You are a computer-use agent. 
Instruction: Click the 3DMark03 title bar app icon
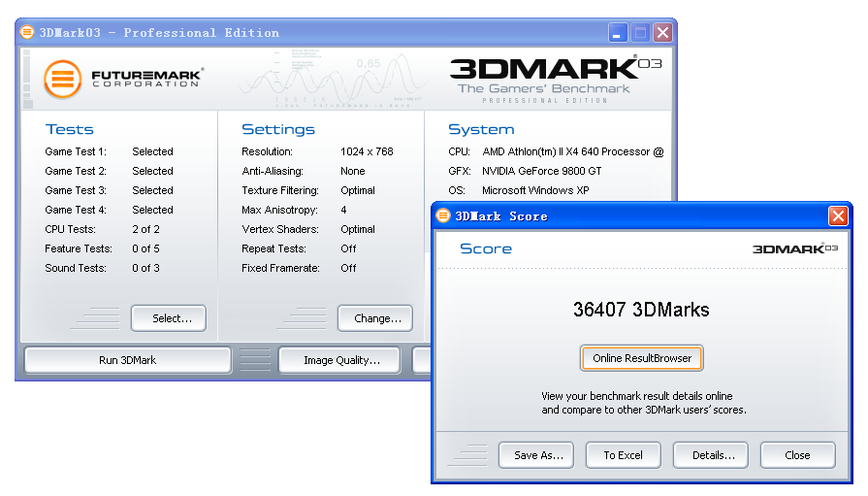27,32
